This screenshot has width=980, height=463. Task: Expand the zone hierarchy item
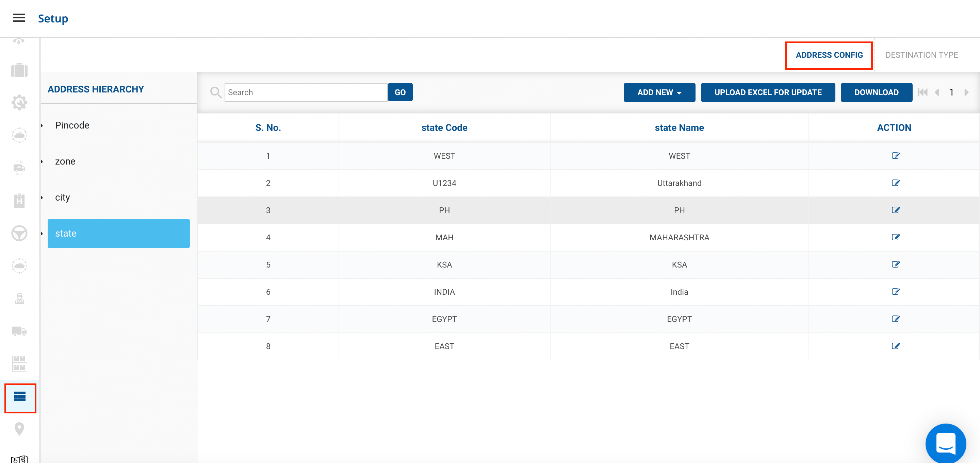pyautogui.click(x=65, y=161)
